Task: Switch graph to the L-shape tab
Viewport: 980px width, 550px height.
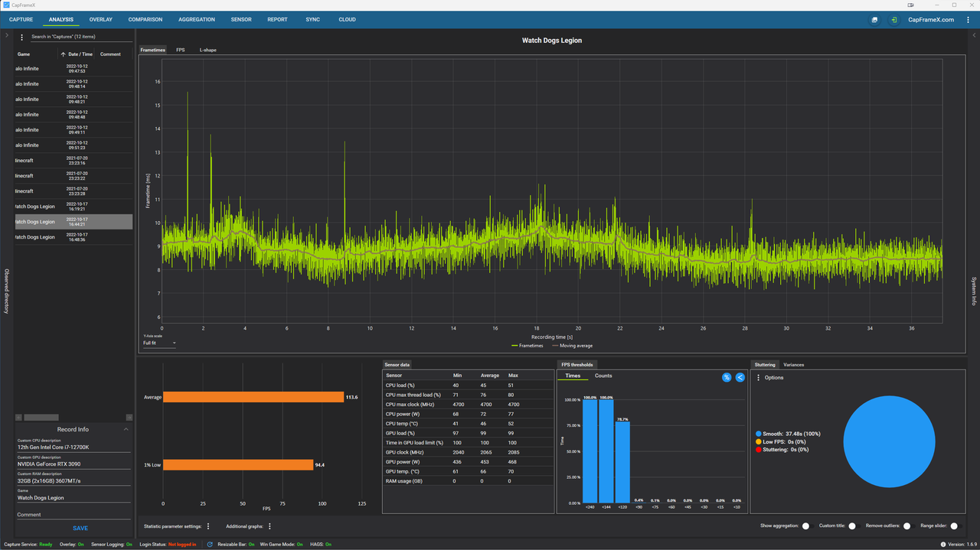Action: [208, 50]
